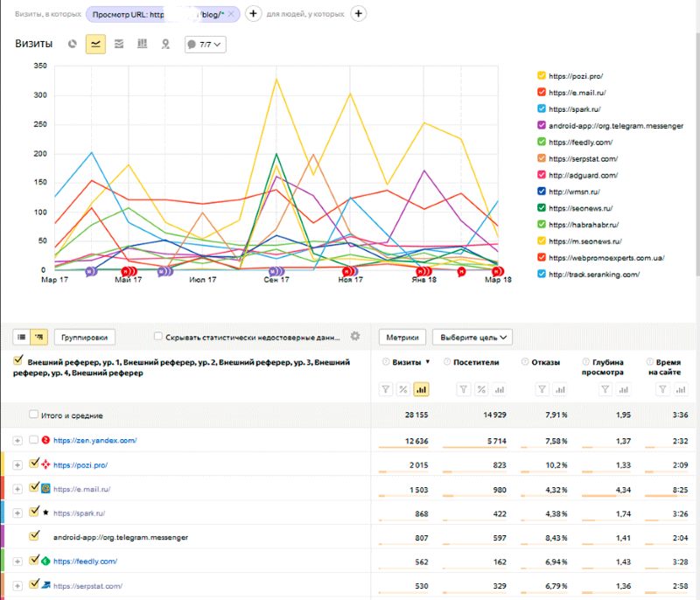
Task: Switch table to flat list view
Action: pos(21,338)
